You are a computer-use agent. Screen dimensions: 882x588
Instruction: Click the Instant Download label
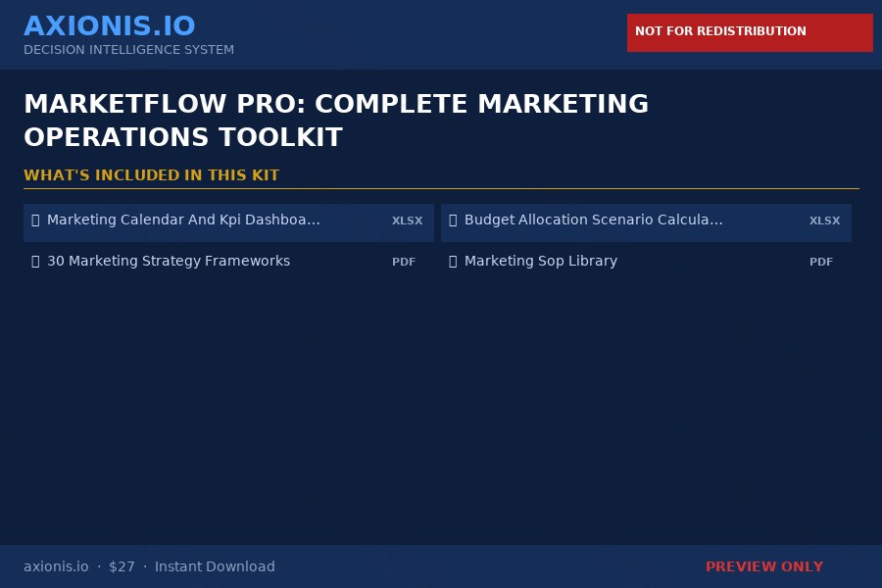click(x=215, y=566)
